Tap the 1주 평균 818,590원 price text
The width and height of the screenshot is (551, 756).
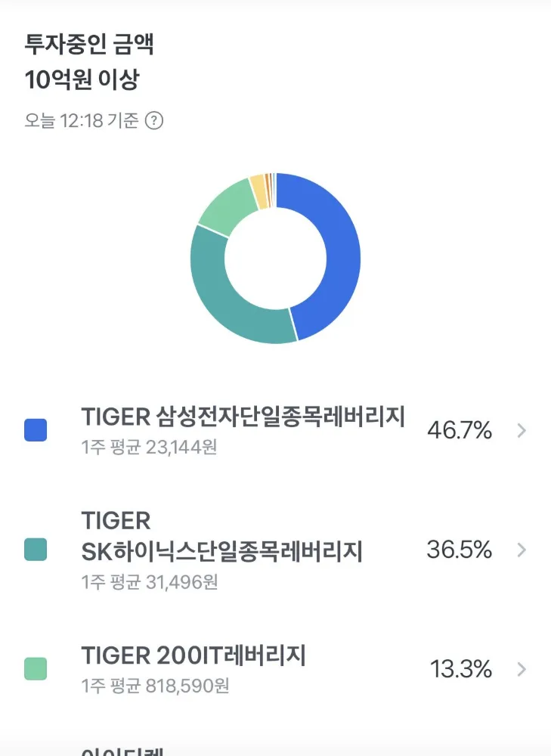click(155, 686)
